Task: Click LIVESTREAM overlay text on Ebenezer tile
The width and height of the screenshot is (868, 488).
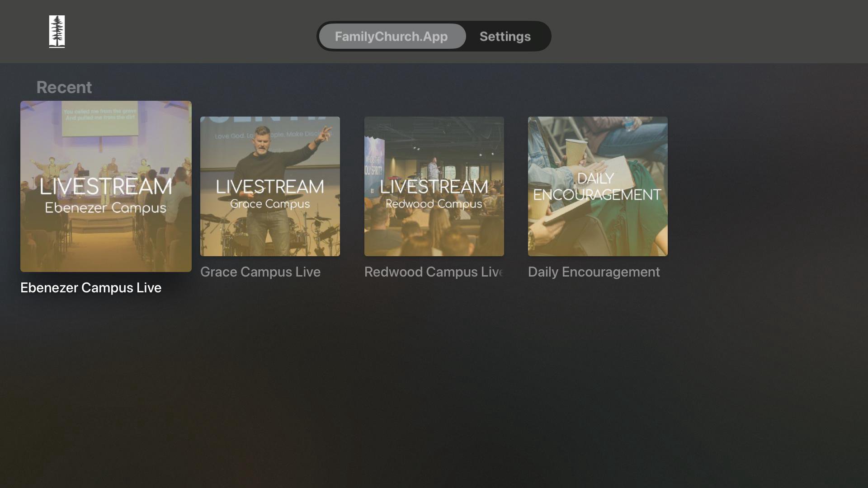Action: pos(106,186)
